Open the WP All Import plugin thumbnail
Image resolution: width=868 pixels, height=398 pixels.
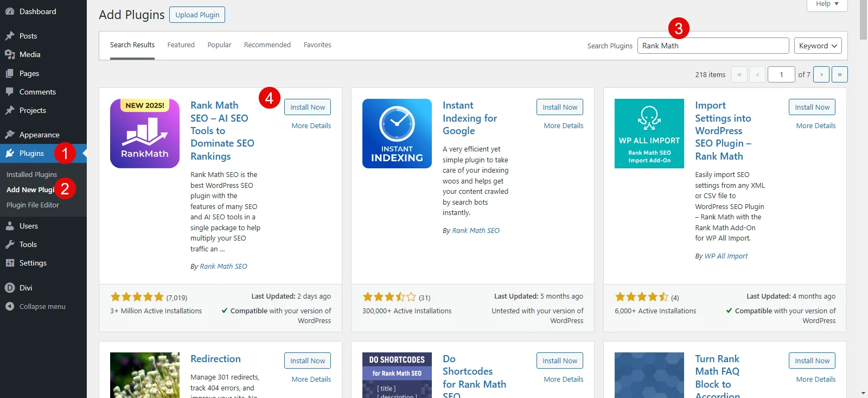tap(649, 134)
